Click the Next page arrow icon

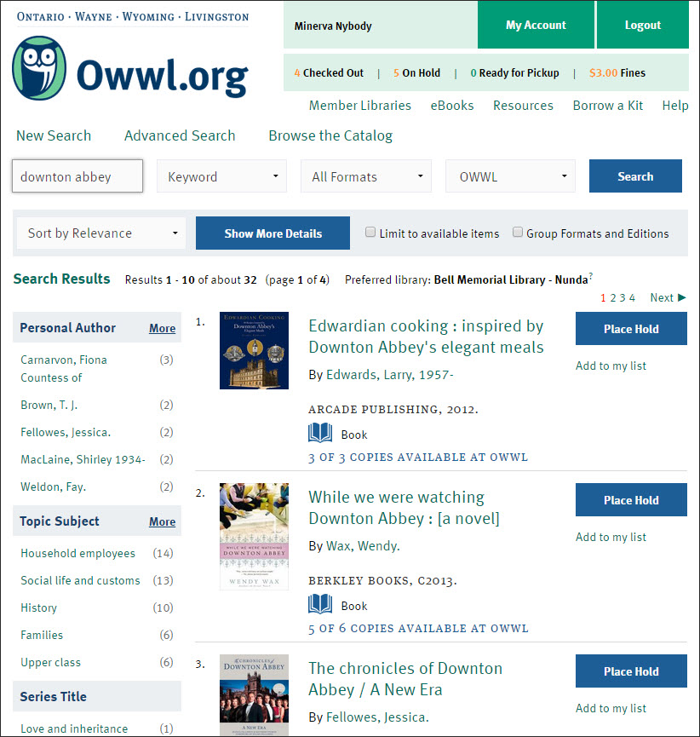(x=682, y=297)
